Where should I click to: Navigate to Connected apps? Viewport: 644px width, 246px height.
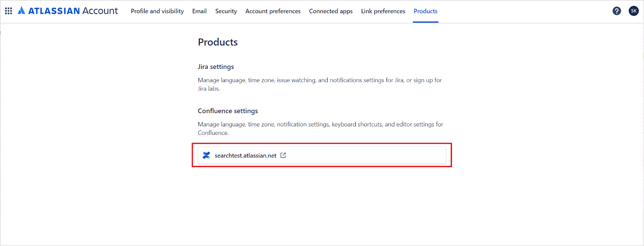[x=330, y=11]
